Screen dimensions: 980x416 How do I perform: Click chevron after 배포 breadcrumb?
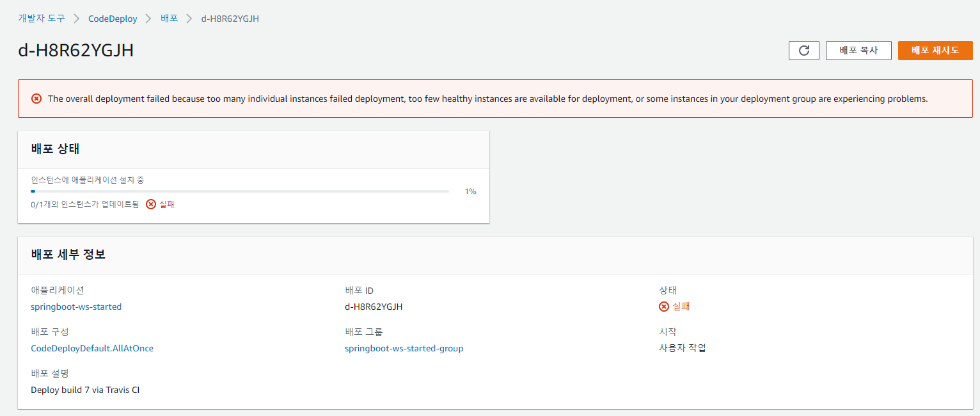(189, 19)
